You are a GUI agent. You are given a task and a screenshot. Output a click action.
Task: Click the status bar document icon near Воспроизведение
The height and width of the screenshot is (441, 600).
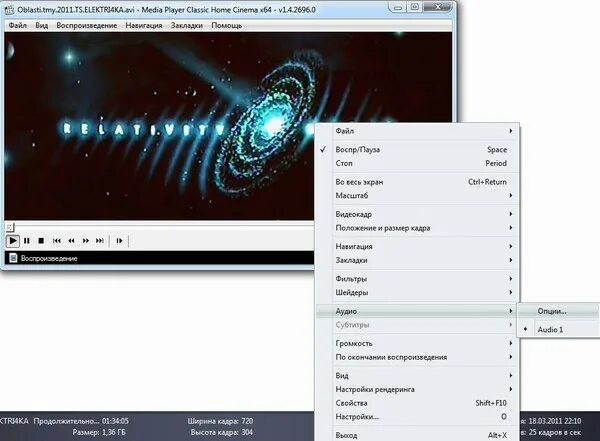click(x=13, y=258)
